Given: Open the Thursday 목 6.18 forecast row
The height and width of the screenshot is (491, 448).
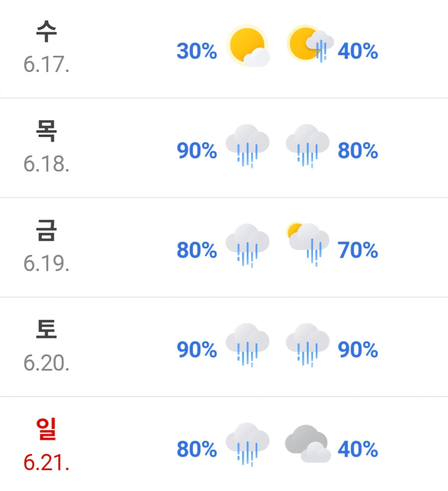Looking at the screenshot, I should [x=224, y=148].
